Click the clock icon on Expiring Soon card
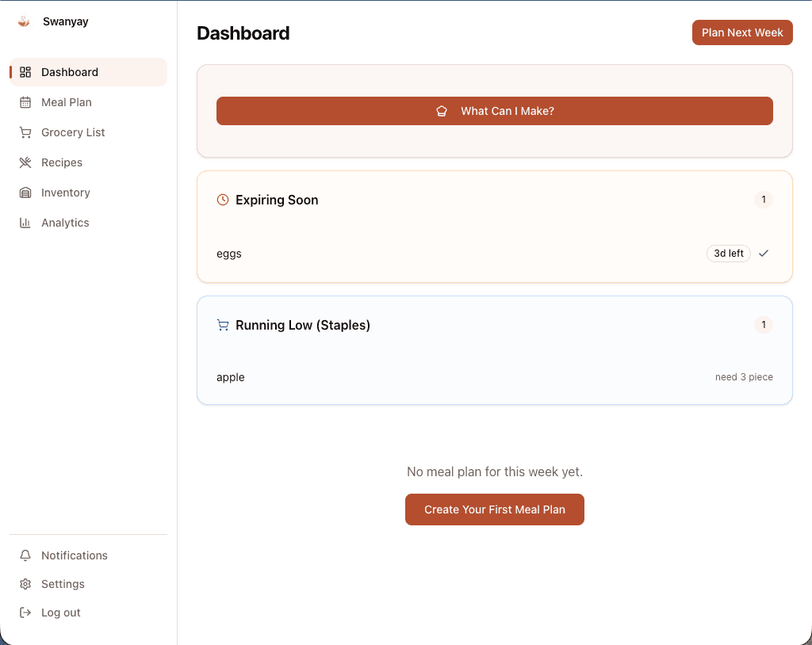 pos(223,200)
